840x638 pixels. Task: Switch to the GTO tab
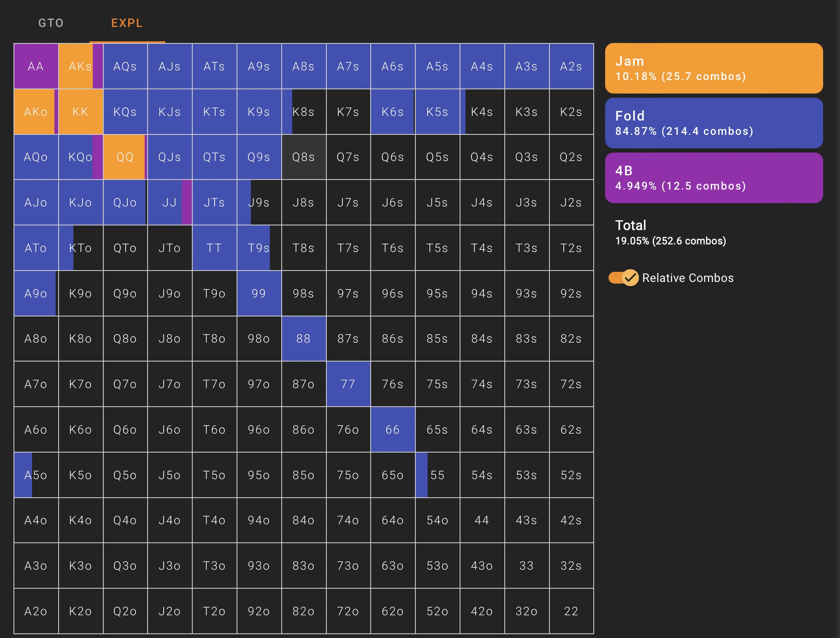[51, 23]
